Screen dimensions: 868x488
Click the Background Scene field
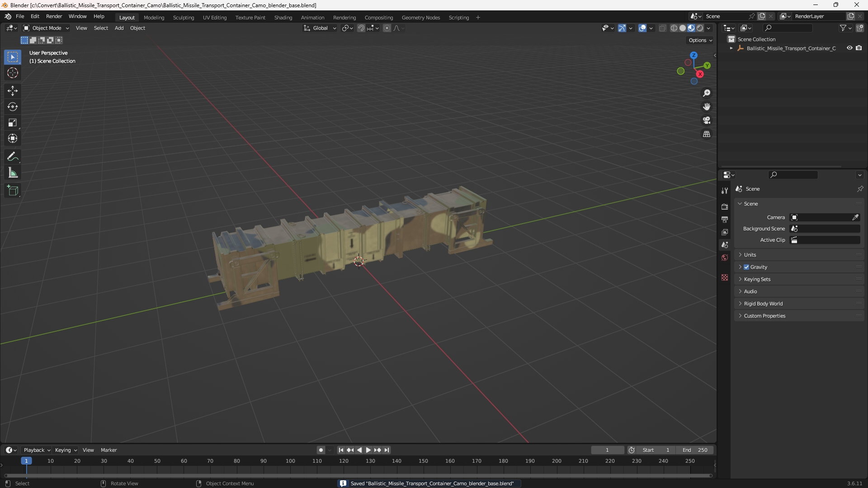825,229
